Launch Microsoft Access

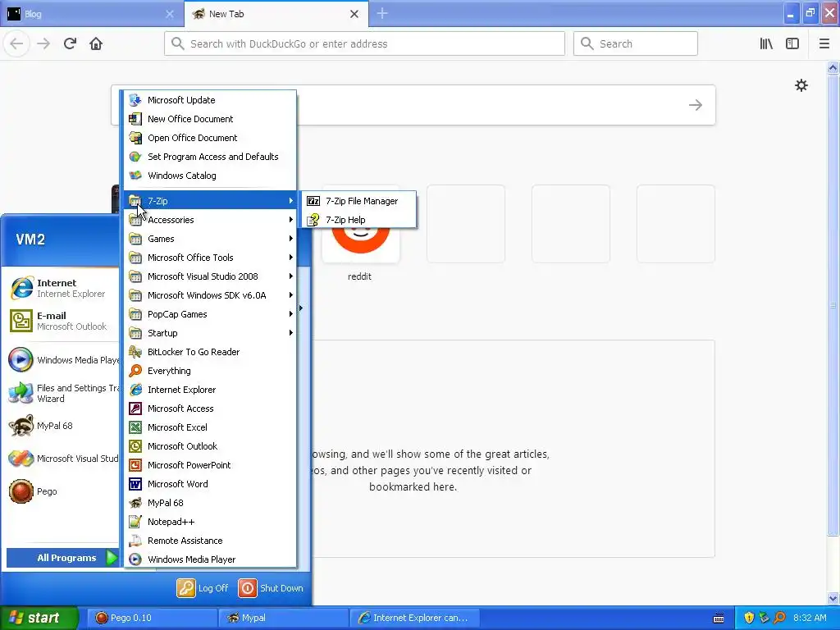210,409
